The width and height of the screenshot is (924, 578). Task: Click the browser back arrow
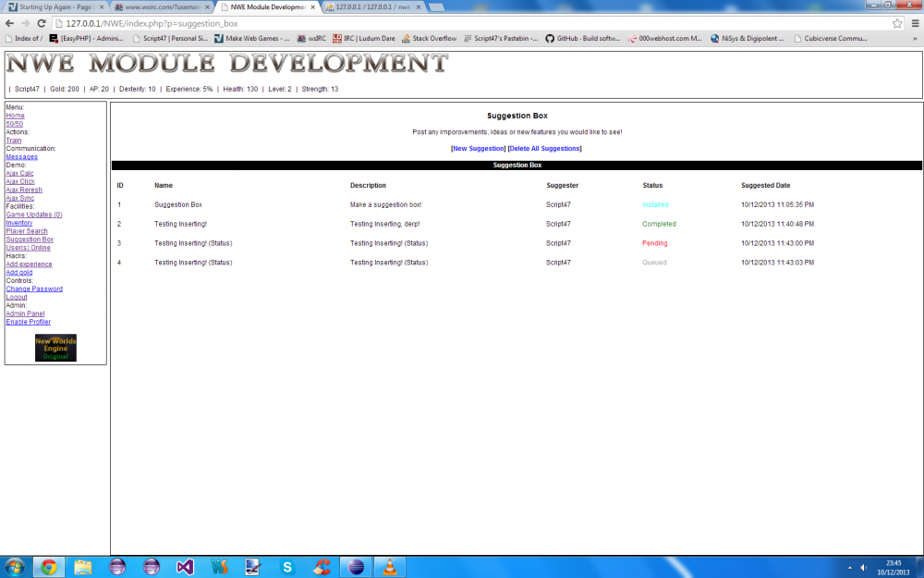click(x=9, y=23)
